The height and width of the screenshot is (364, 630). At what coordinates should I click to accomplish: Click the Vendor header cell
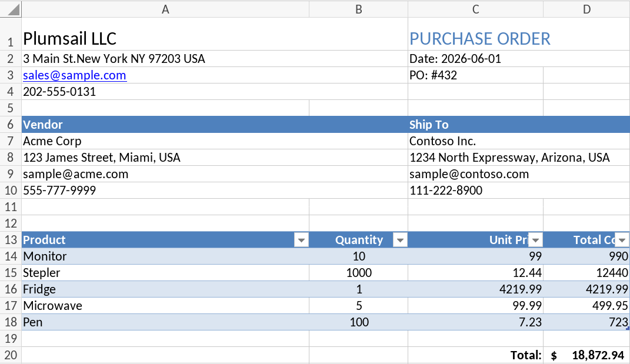point(215,125)
